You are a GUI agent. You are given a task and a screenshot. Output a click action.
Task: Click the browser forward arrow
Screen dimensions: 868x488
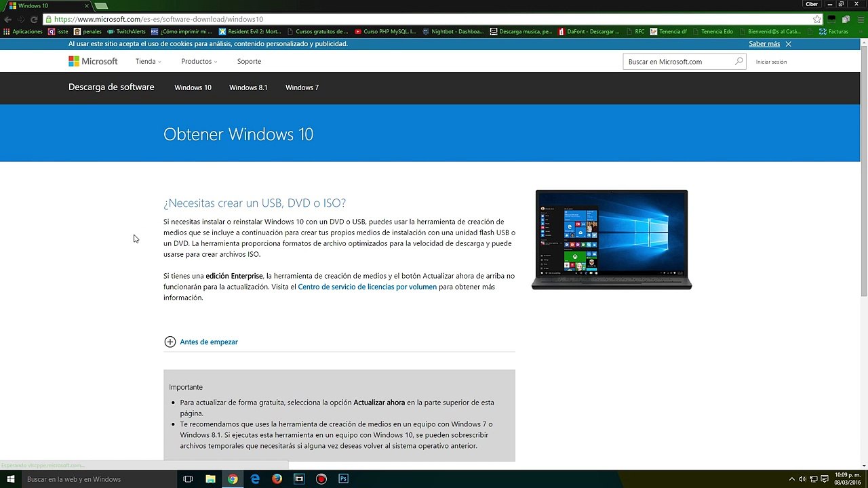click(21, 20)
